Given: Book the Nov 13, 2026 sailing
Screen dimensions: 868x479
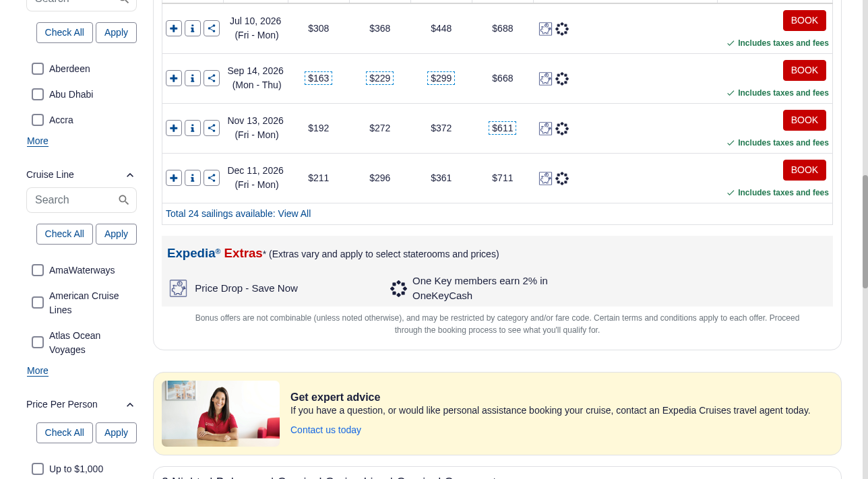Looking at the screenshot, I should tap(804, 120).
